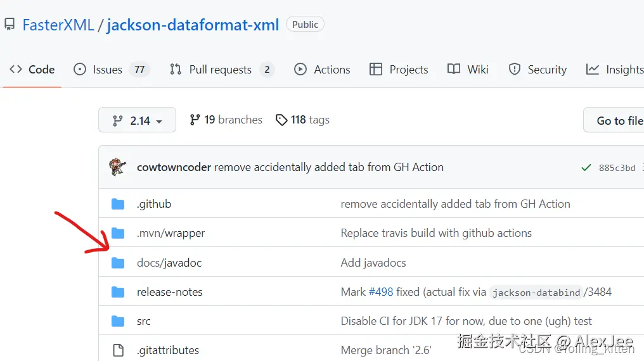Open the FasterXML owner link

pos(58,25)
